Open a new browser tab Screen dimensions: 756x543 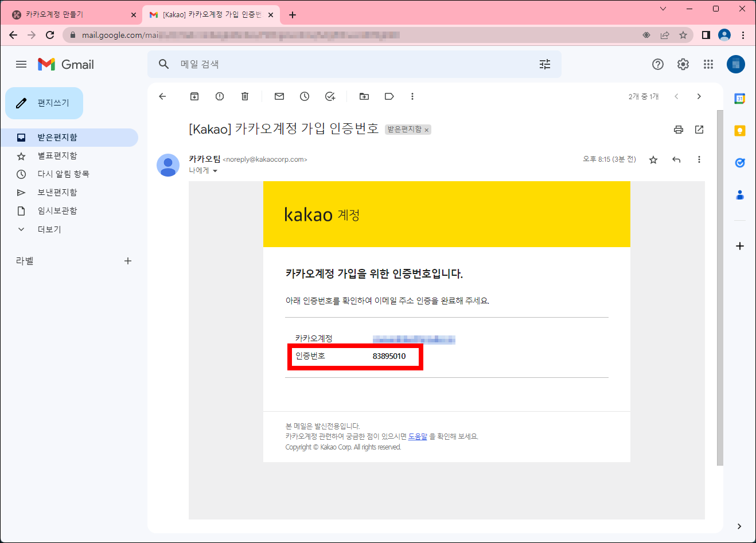293,15
